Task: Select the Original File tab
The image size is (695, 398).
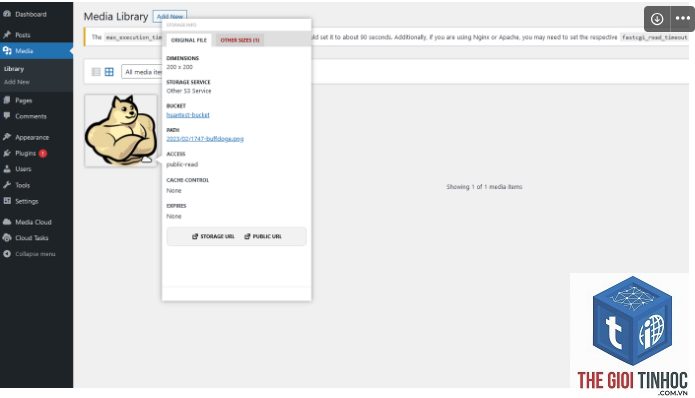Action: (x=189, y=40)
